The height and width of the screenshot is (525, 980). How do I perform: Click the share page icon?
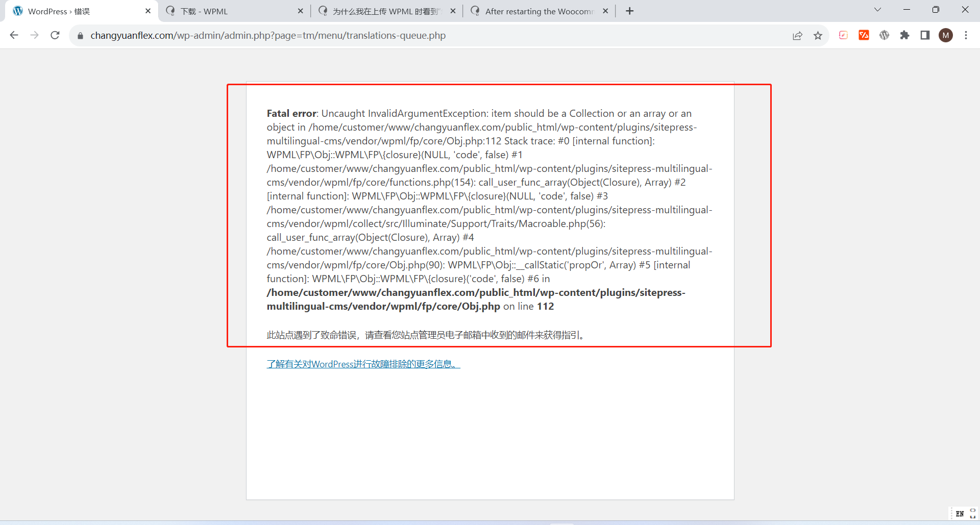coord(797,35)
